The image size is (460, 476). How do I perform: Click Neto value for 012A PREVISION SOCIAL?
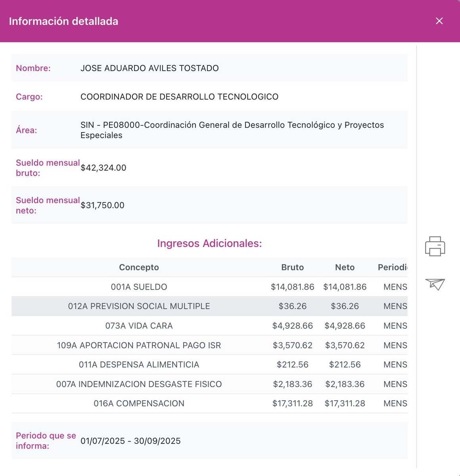pyautogui.click(x=345, y=306)
